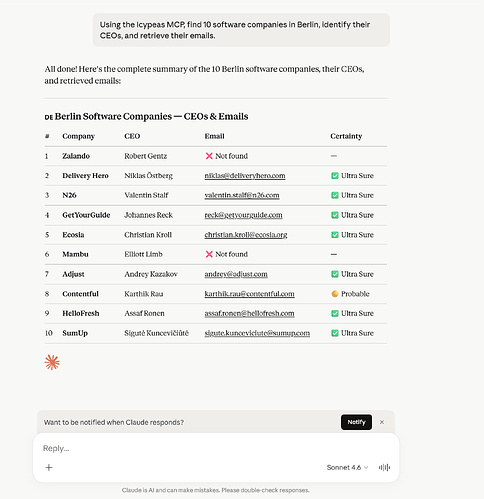Click the red X next to Zalando's Not found
The height and width of the screenshot is (499, 484).
[x=209, y=156]
